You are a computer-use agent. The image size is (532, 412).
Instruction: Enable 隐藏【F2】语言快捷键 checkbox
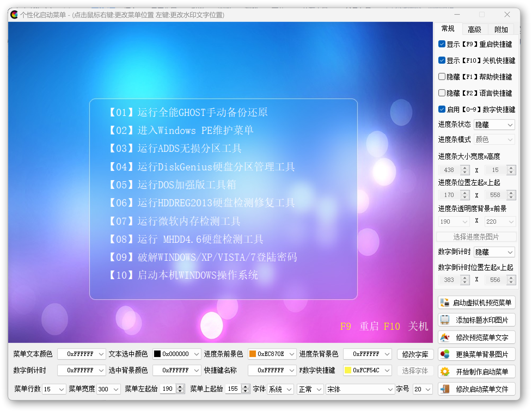pos(442,93)
